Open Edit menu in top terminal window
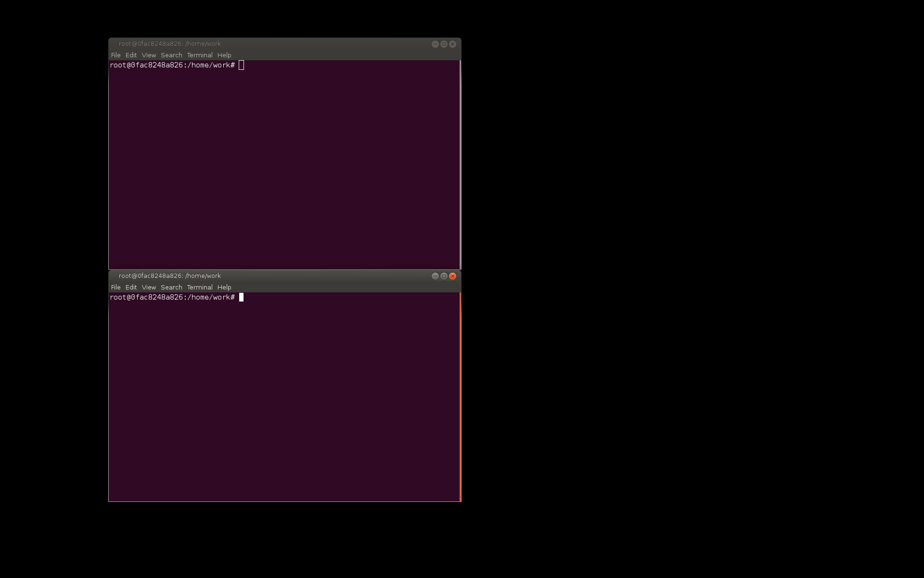924x578 pixels. pyautogui.click(x=131, y=55)
